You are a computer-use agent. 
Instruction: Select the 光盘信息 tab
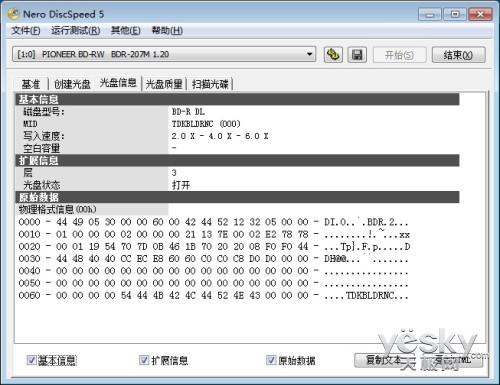pos(118,82)
